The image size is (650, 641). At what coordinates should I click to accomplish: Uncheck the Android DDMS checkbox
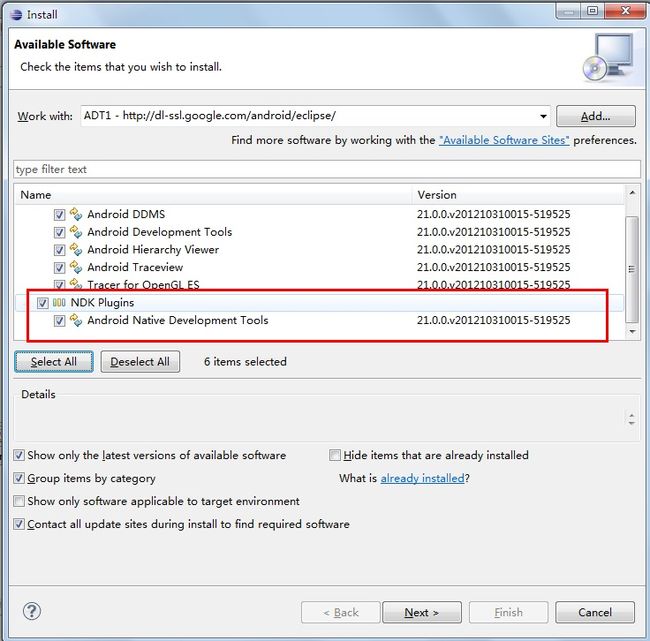point(59,215)
